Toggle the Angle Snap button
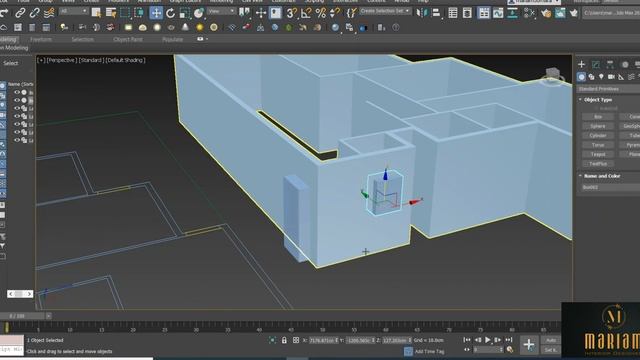 pos(306,13)
